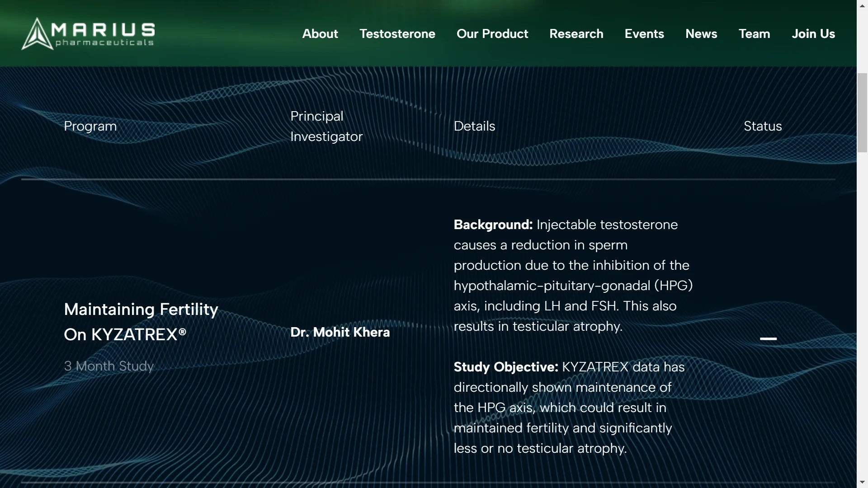Image resolution: width=868 pixels, height=488 pixels.
Task: Open the About menu item
Action: [x=320, y=34]
